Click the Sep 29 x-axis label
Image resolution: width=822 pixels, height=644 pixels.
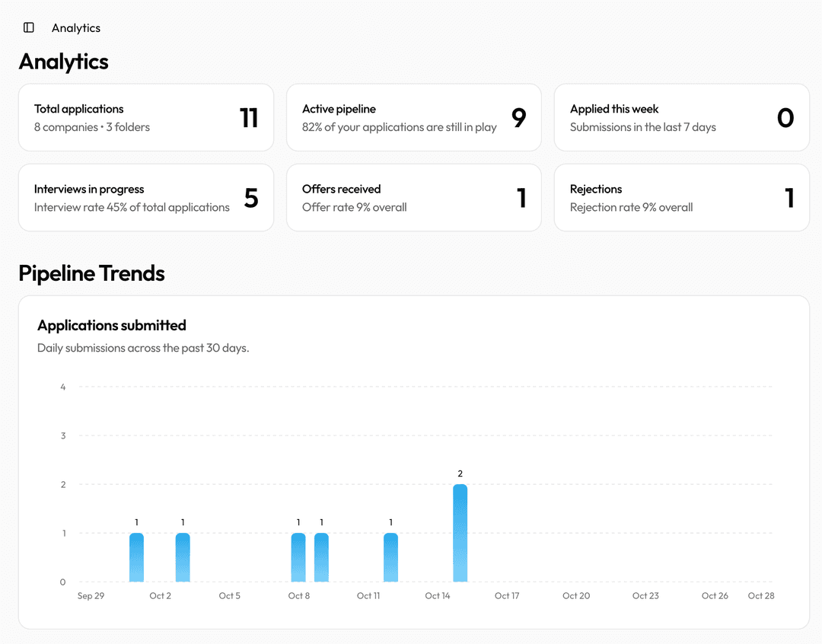point(91,596)
